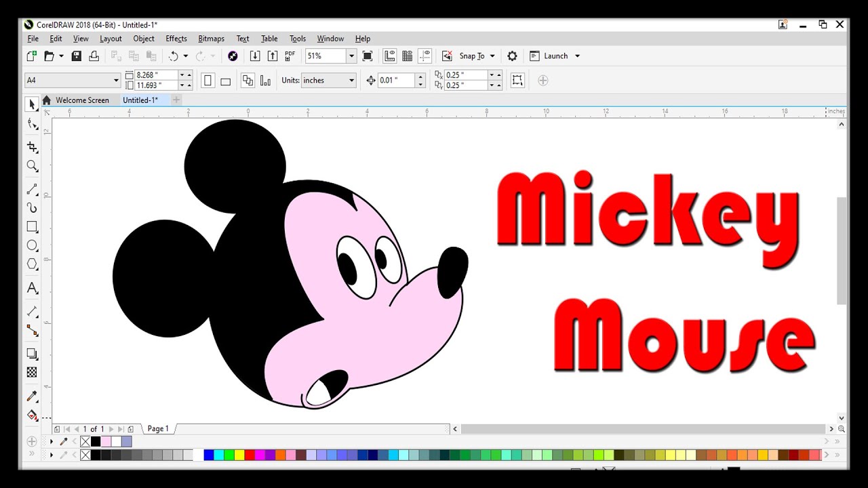The image size is (868, 488).
Task: Expand the Snap To dropdown
Action: 492,56
